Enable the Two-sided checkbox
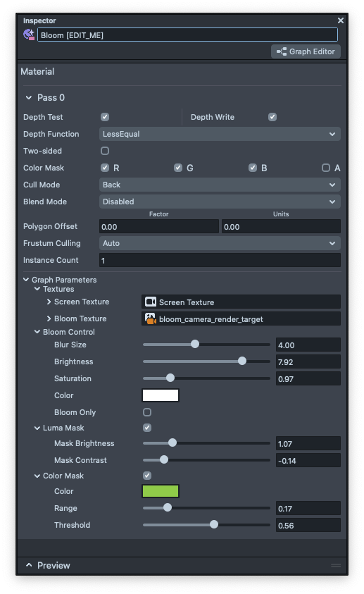 (x=105, y=151)
